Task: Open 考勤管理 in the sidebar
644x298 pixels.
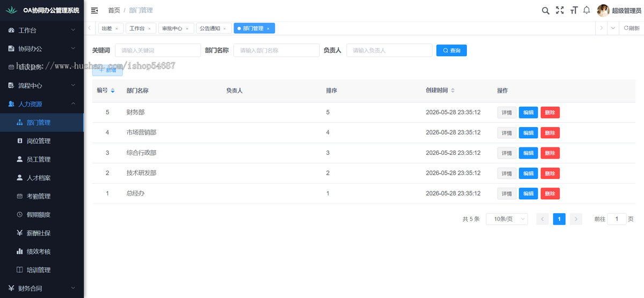Action: click(42, 196)
